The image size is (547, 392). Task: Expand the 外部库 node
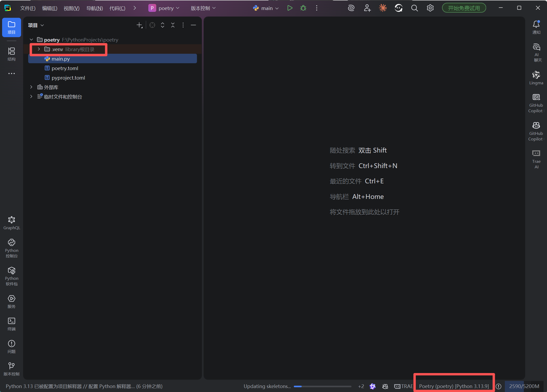tap(31, 87)
